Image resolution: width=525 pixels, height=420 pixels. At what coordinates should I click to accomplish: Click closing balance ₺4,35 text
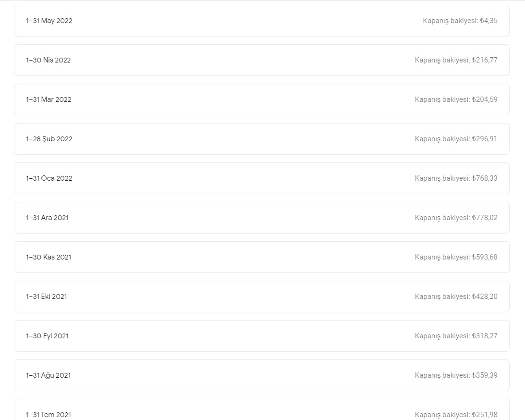click(460, 21)
